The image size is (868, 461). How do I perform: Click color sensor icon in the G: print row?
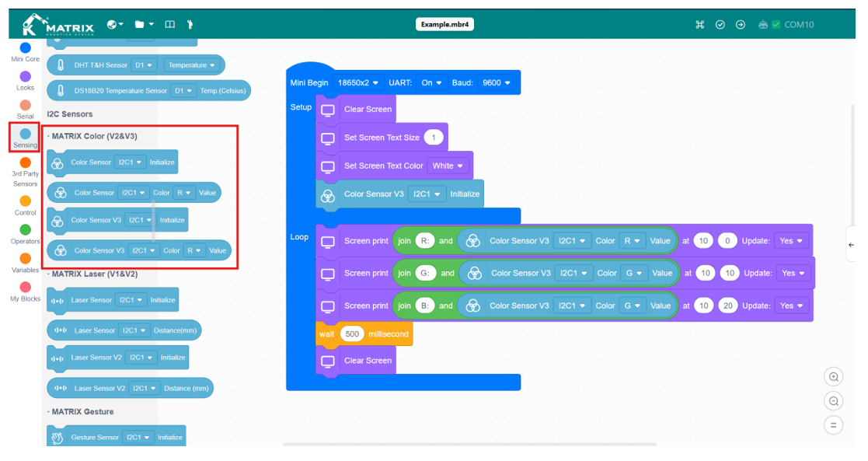click(x=475, y=273)
